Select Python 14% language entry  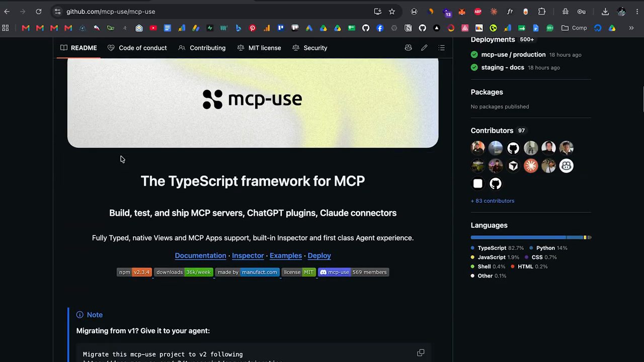pyautogui.click(x=548, y=248)
